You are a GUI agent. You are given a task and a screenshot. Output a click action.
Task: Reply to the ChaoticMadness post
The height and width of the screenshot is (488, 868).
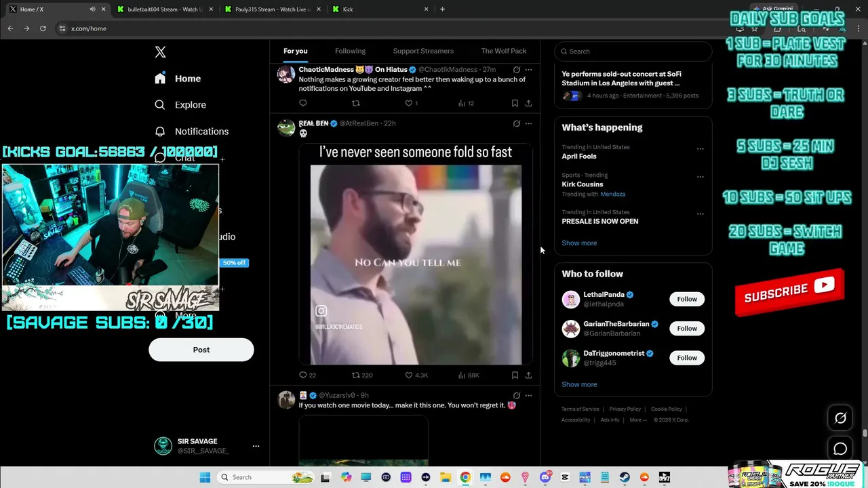point(303,103)
